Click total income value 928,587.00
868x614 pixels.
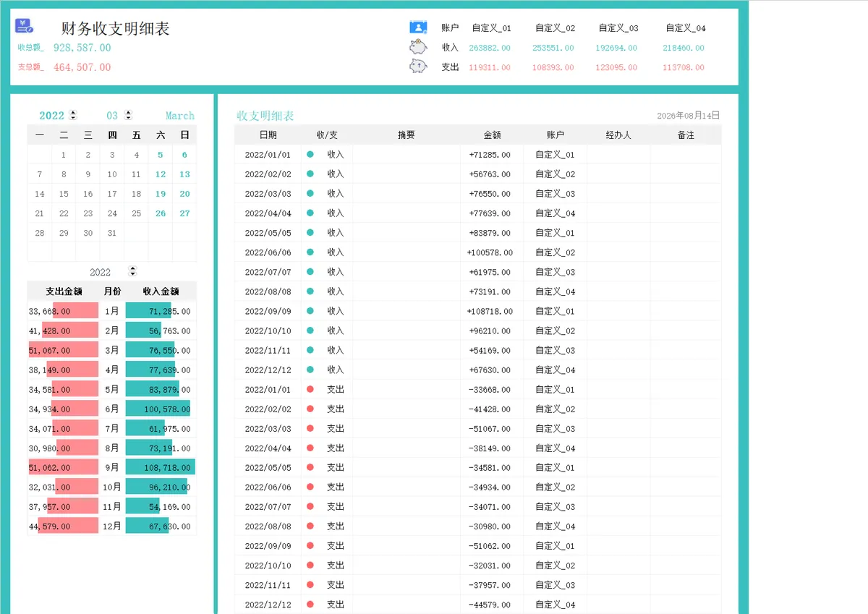pos(82,47)
